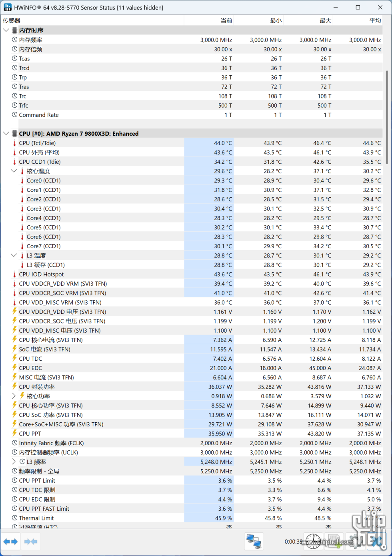392x556 pixels.
Task: Click the thermometer icon of CPU CCD1 (Tdie)
Action: pyautogui.click(x=14, y=162)
